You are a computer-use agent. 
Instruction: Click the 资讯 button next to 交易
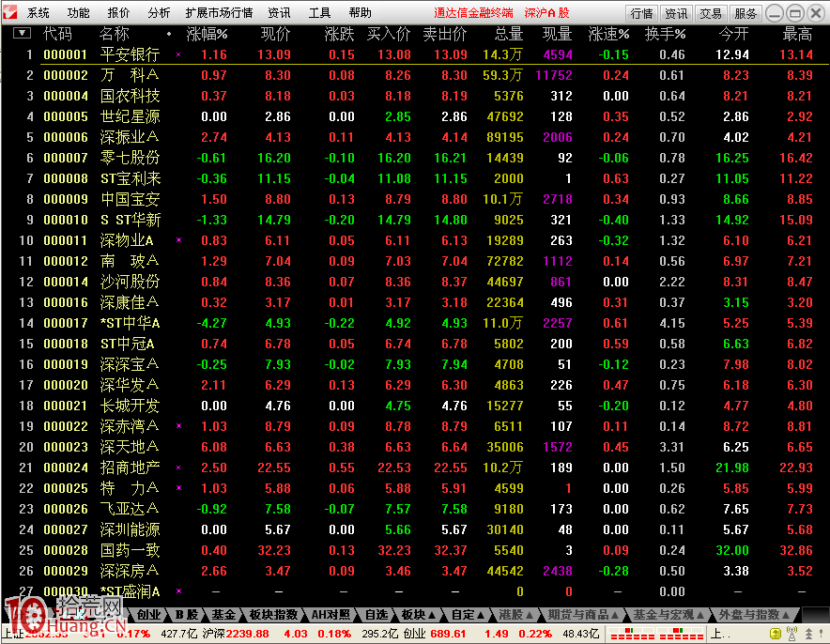tap(676, 13)
